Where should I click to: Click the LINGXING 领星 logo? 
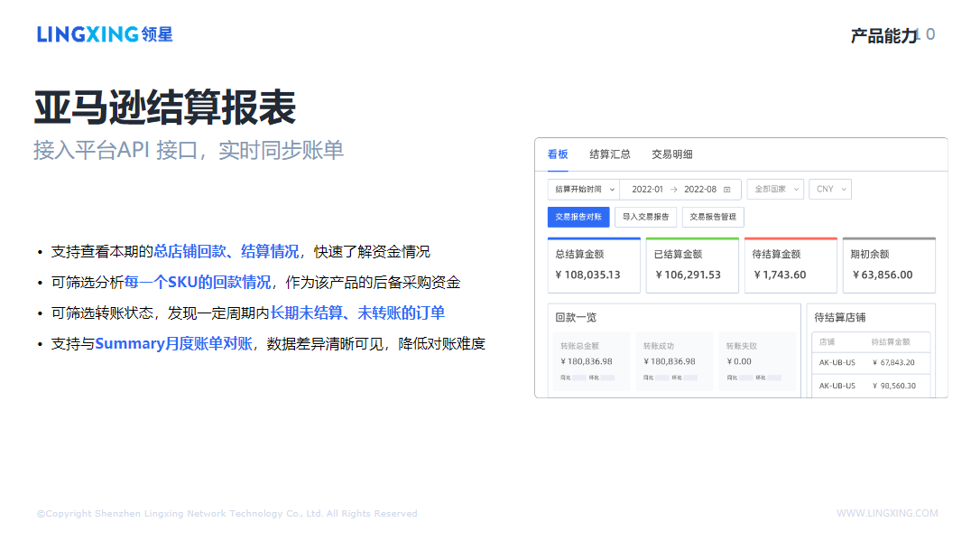pyautogui.click(x=105, y=33)
